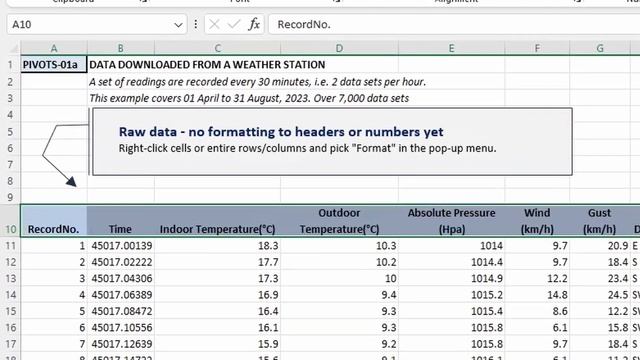Click the title DATA DOWNLOADED FROM A WEATHER STATION

[207, 64]
